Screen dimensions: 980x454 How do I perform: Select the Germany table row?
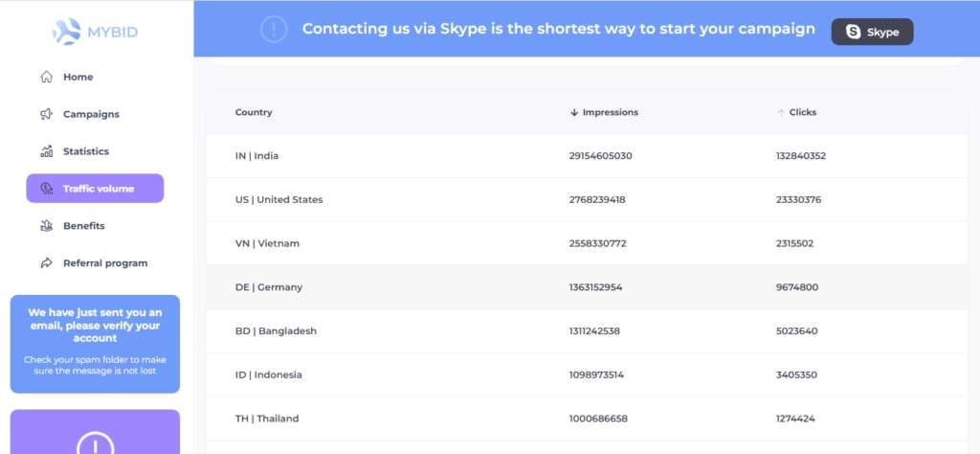[x=586, y=287]
